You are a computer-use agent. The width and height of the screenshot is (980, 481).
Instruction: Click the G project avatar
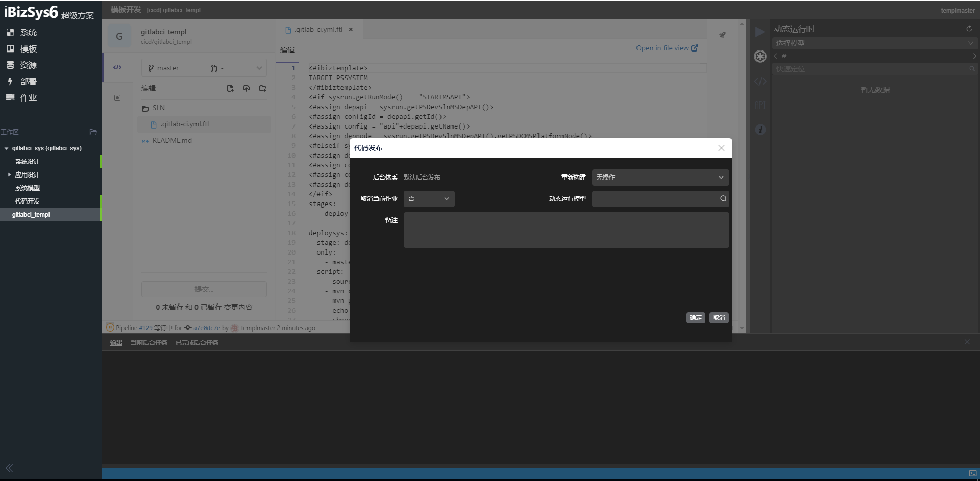pyautogui.click(x=119, y=36)
